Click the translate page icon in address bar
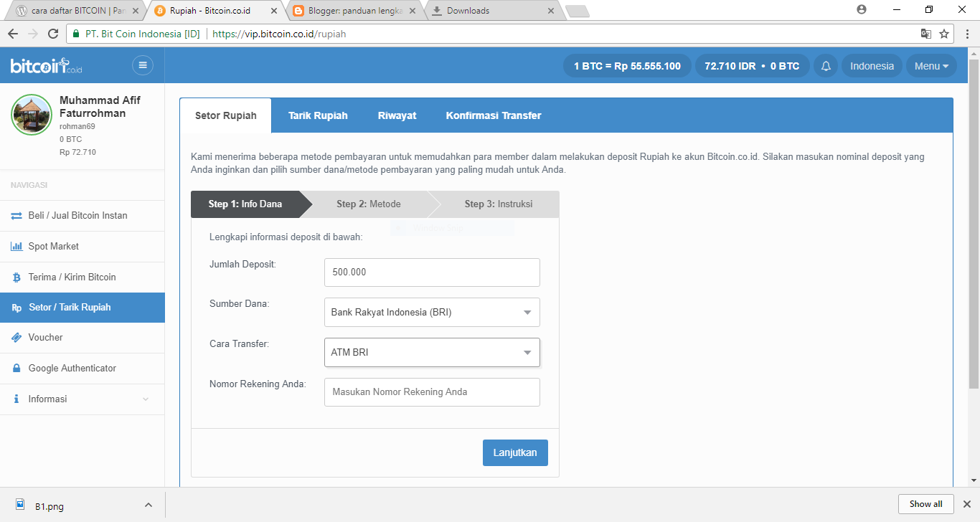The height and width of the screenshot is (522, 980). pos(926,34)
